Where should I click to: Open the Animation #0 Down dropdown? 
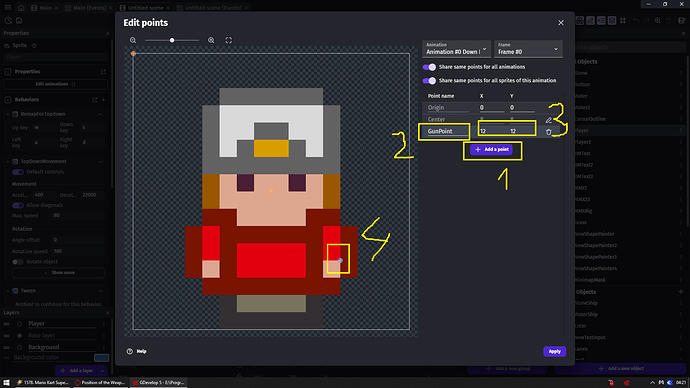pos(456,49)
